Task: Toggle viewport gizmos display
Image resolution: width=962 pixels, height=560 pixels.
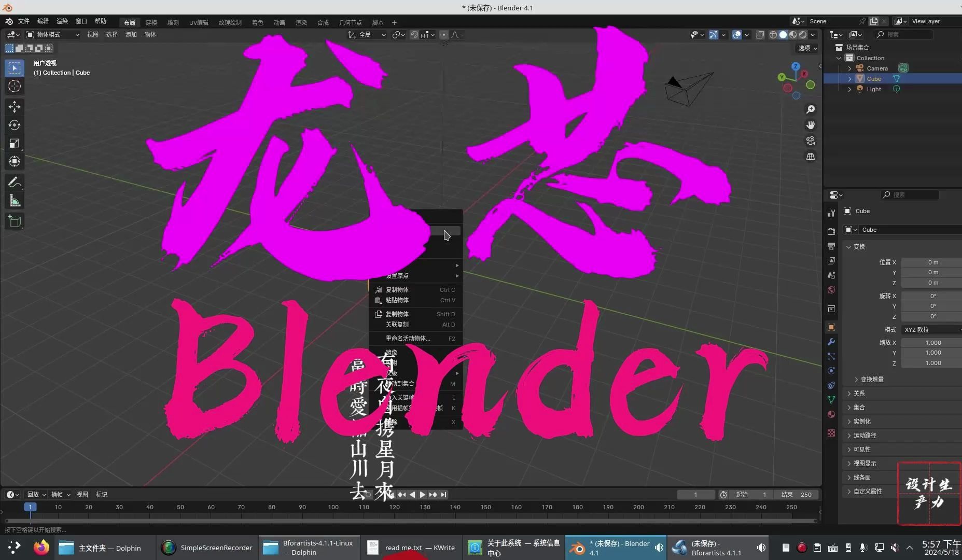Action: (714, 35)
